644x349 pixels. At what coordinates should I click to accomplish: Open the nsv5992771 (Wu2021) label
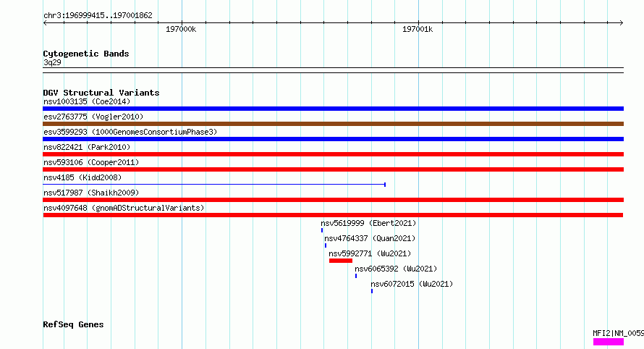pos(370,253)
